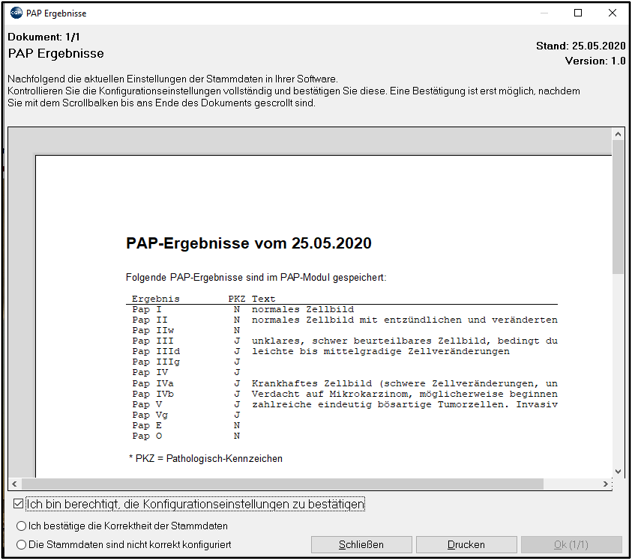Click the Schließen button
Viewport: 632px width, 560px height.
point(361,545)
